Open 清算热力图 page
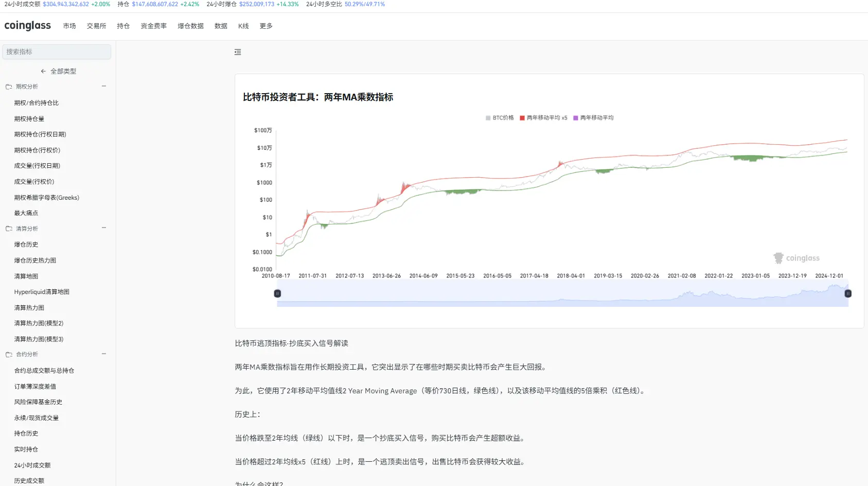This screenshot has width=868, height=486. [x=29, y=308]
